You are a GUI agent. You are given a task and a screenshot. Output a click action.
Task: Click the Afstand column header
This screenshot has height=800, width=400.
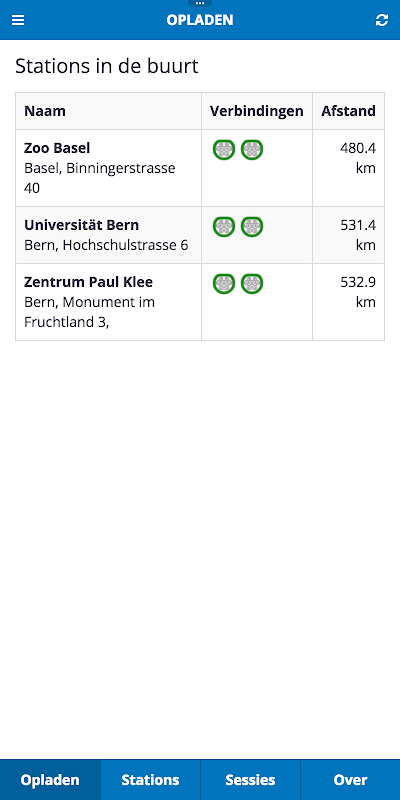348,111
